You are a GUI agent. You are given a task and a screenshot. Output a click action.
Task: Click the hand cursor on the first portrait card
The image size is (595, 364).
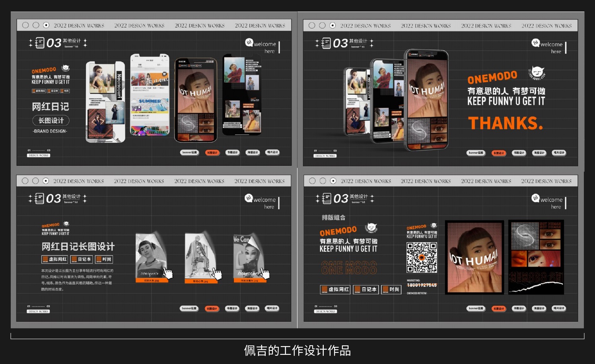click(168, 273)
